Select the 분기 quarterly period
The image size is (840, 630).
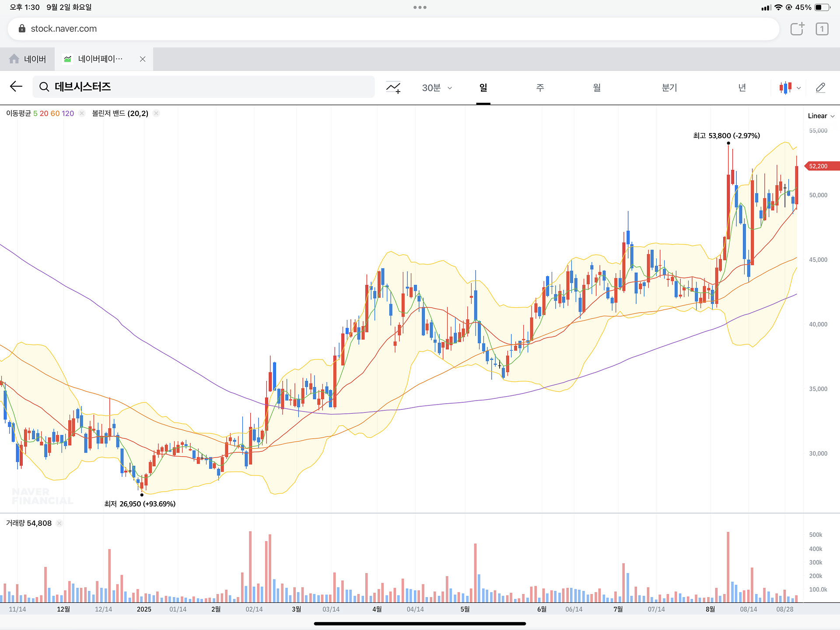(x=669, y=88)
